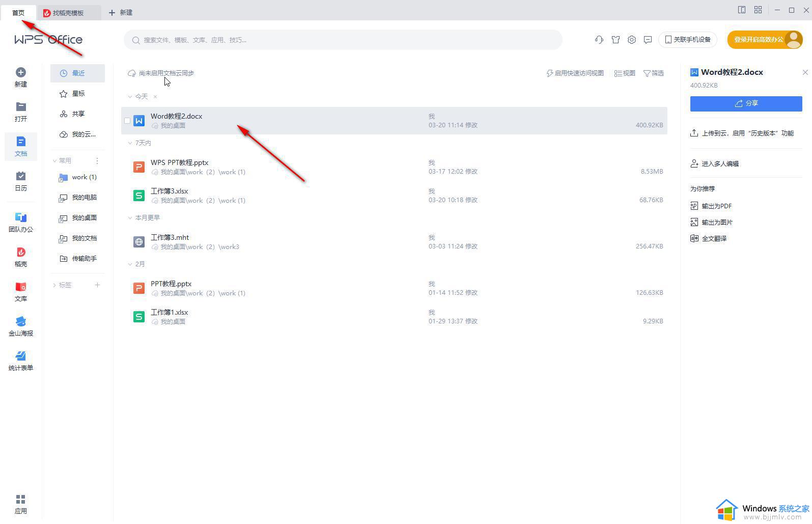Add a new tag with plus icon
The height and width of the screenshot is (524, 812).
97,285
